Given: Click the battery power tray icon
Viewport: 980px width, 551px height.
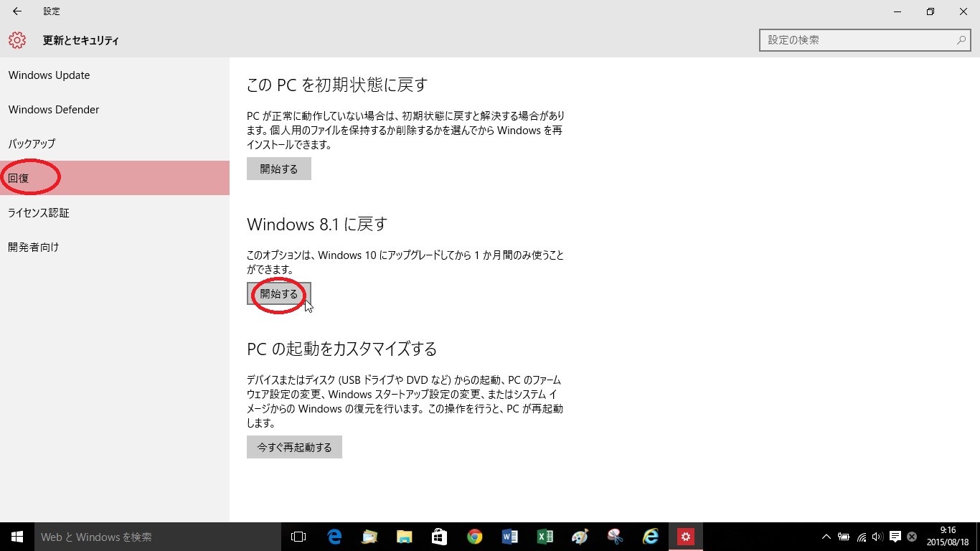Looking at the screenshot, I should (844, 537).
